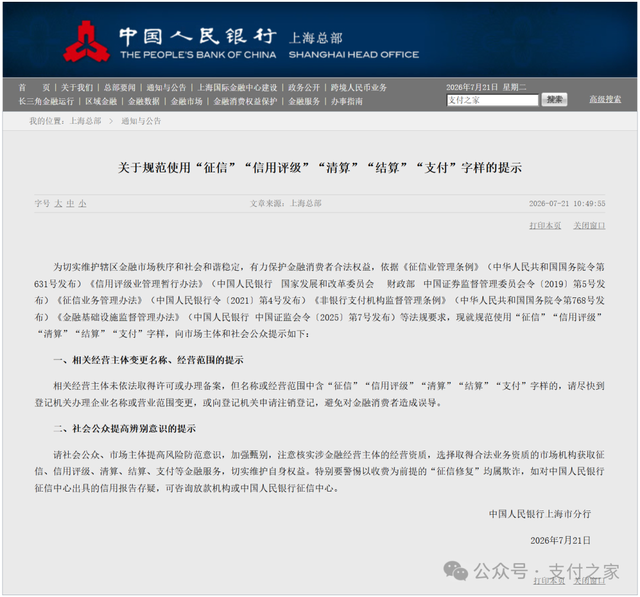This screenshot has width=640, height=597.
Task: Open the 金融服务 menu item
Action: [x=304, y=101]
